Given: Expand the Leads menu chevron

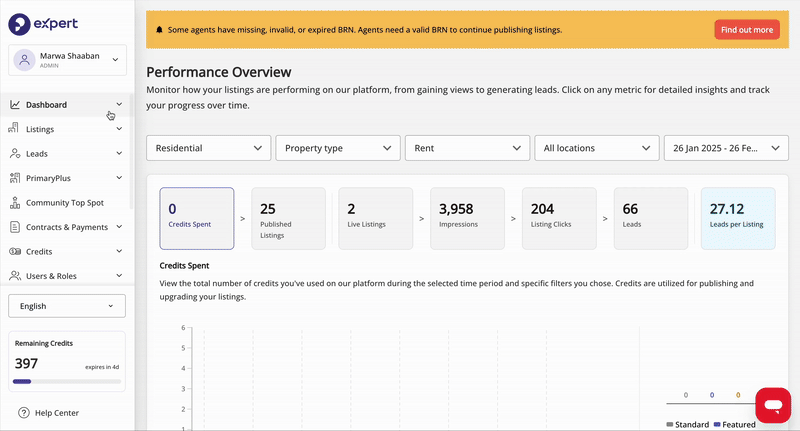Looking at the screenshot, I should point(119,153).
